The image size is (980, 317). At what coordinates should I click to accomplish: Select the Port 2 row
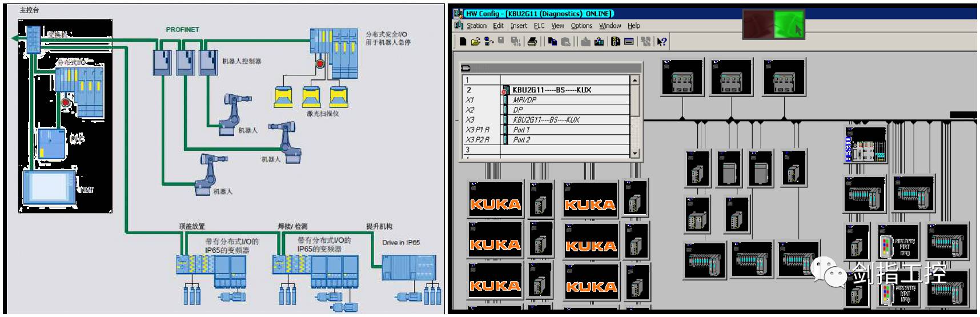[x=547, y=139]
